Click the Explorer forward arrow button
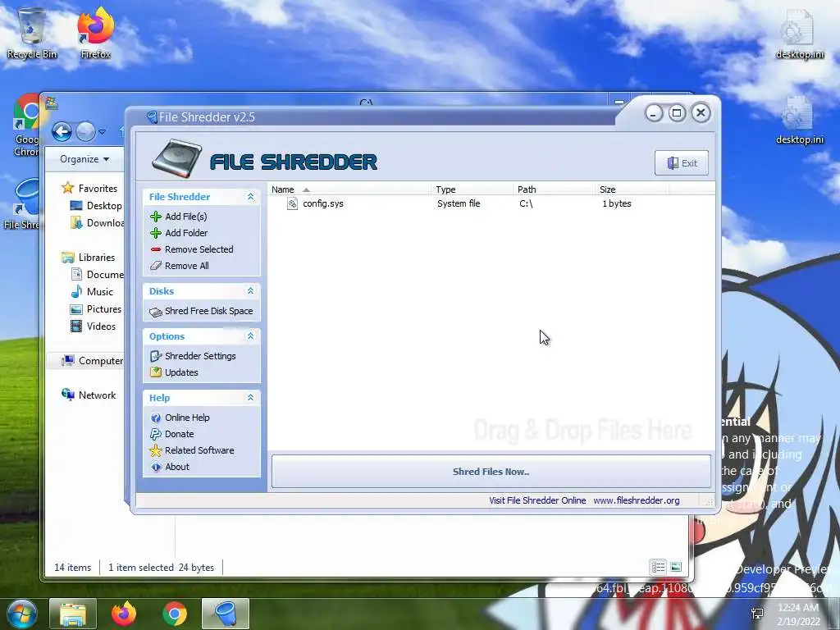The image size is (840, 630). coord(85,131)
